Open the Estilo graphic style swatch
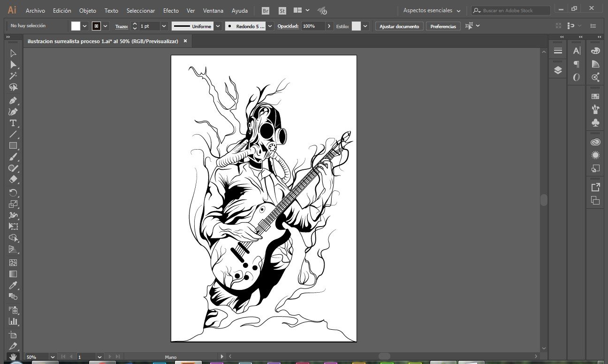608x364 pixels. coord(356,26)
